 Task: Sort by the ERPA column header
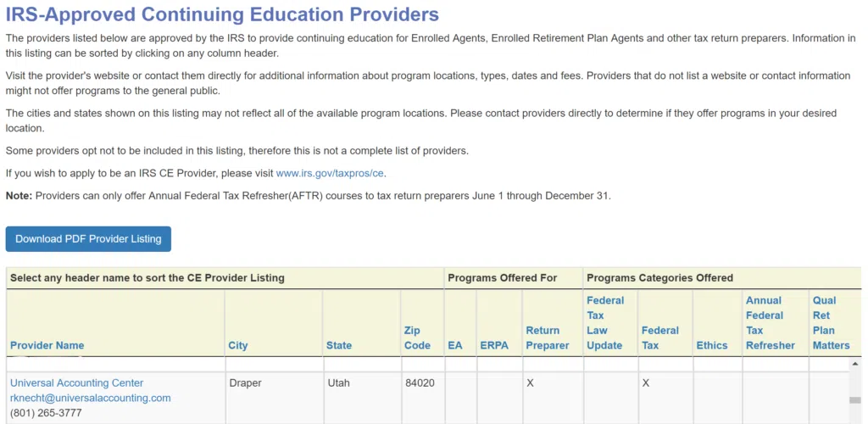(494, 345)
